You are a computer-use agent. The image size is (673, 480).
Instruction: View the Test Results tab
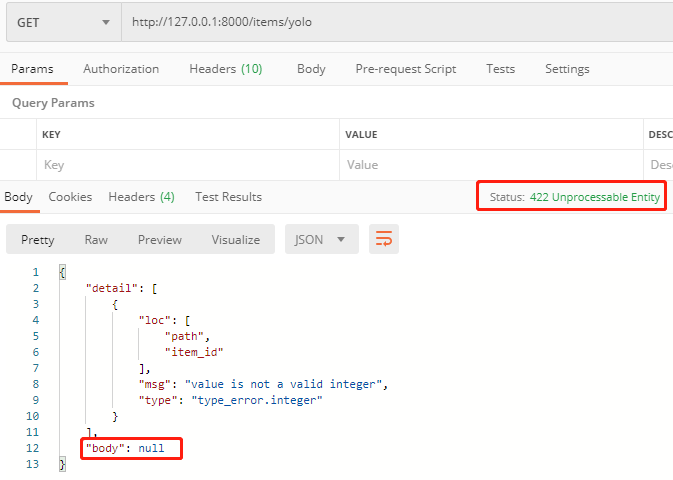point(228,197)
